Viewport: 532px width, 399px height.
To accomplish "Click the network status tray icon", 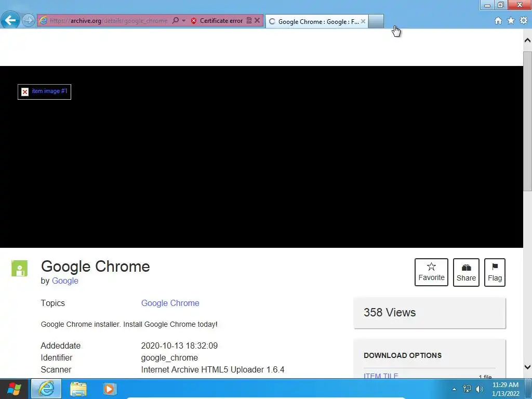I will pyautogui.click(x=467, y=389).
